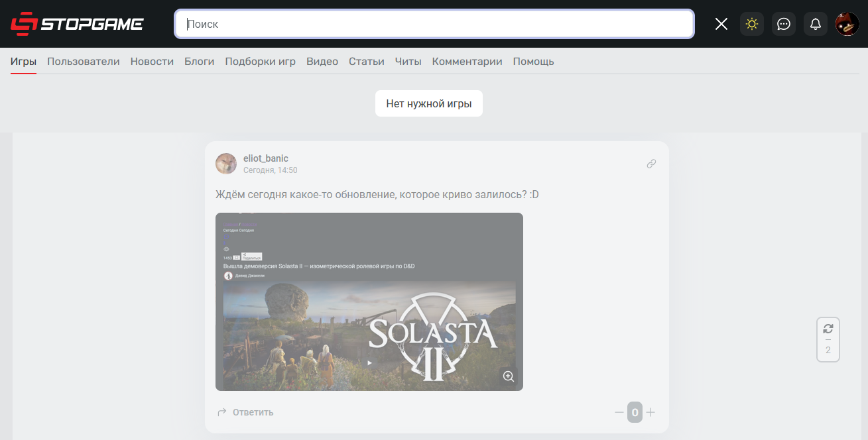
Task: Open the Комментарии tab
Action: (467, 62)
